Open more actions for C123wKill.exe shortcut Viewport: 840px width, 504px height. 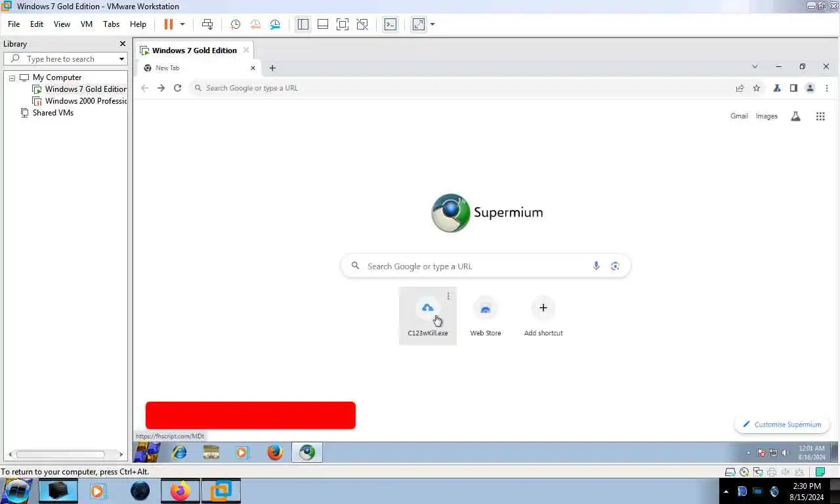pos(448,296)
